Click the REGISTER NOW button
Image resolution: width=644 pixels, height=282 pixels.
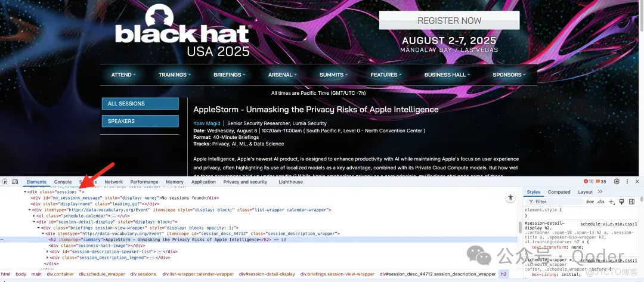(x=450, y=20)
